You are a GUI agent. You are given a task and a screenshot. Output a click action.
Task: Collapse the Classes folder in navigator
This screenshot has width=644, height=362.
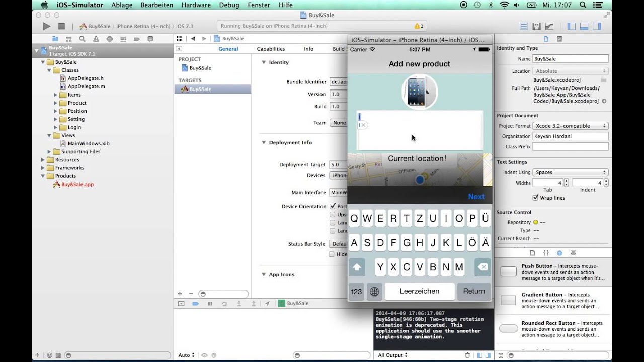(x=49, y=70)
